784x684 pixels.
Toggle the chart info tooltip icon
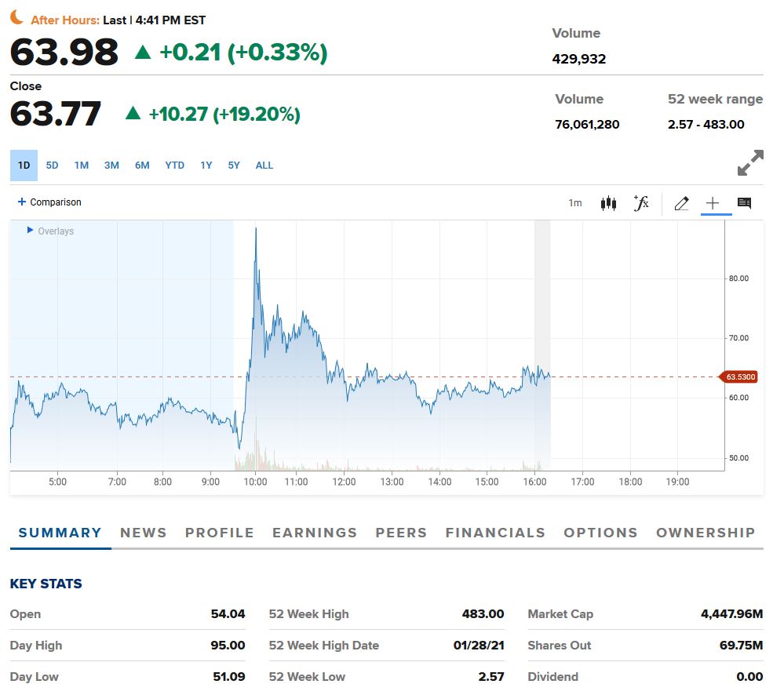pyautogui.click(x=744, y=203)
